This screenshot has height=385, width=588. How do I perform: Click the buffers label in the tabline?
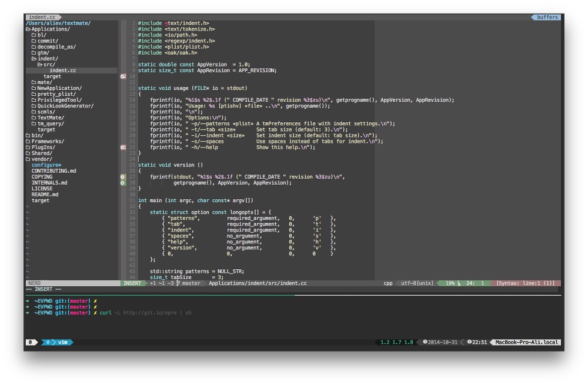click(x=547, y=17)
